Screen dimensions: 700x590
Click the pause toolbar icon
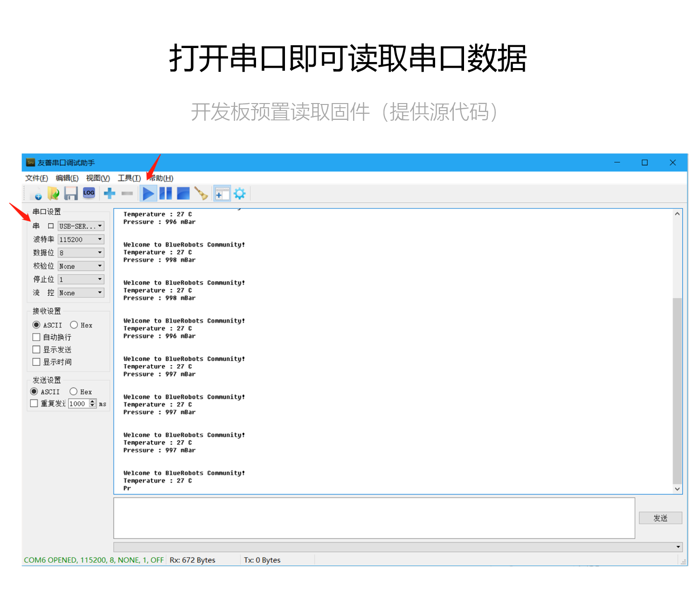(x=166, y=193)
